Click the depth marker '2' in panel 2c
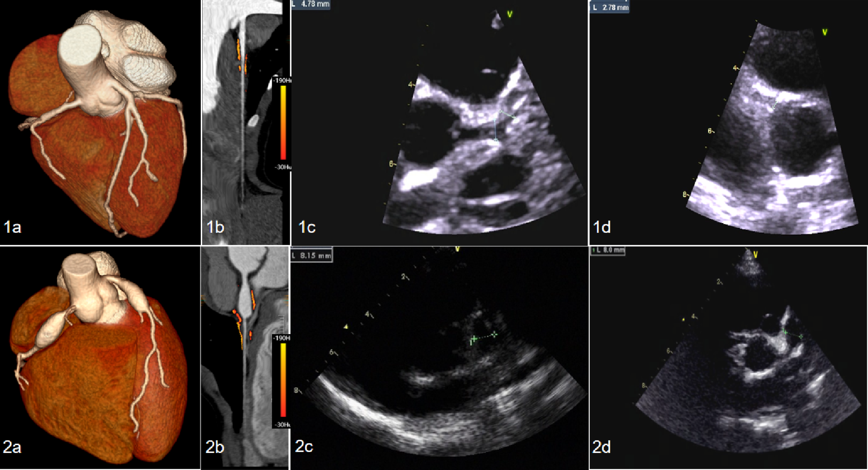Image resolution: width=868 pixels, height=470 pixels. pos(404,277)
